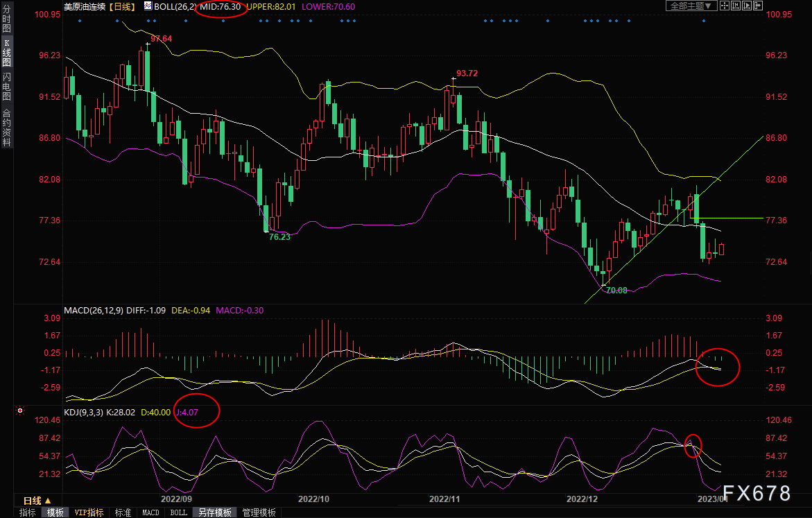The height and width of the screenshot is (518, 812).
Task: Open the VIP指标 tab
Action: coord(89,512)
